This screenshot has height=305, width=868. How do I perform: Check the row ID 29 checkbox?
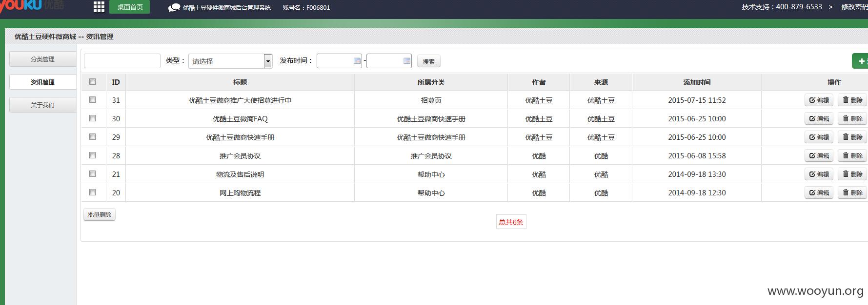[93, 137]
